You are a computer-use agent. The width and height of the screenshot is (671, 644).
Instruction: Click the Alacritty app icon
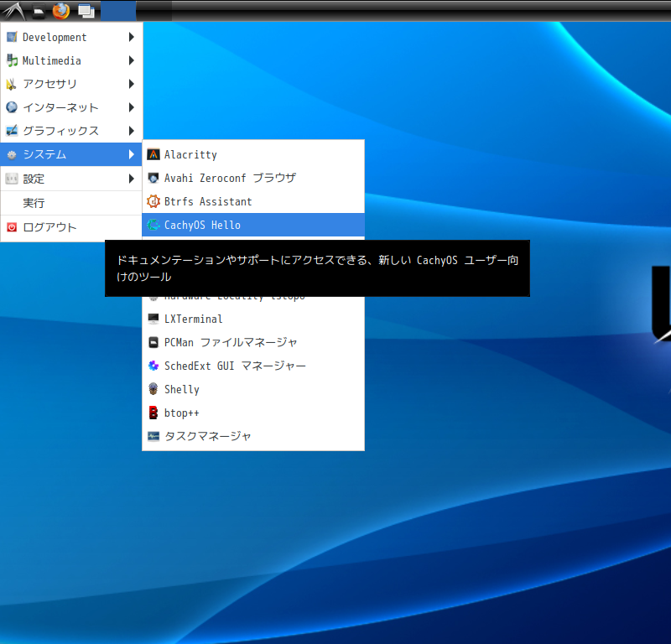153,154
